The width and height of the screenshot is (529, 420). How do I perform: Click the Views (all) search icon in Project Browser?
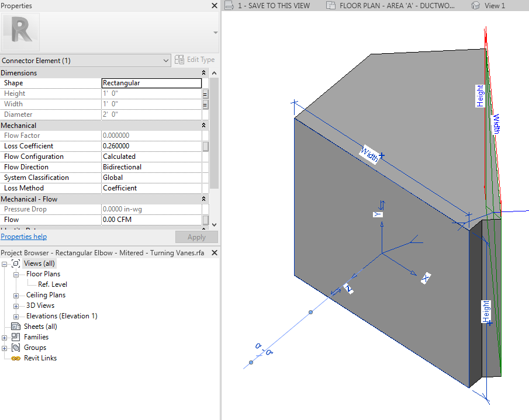[x=15, y=263]
